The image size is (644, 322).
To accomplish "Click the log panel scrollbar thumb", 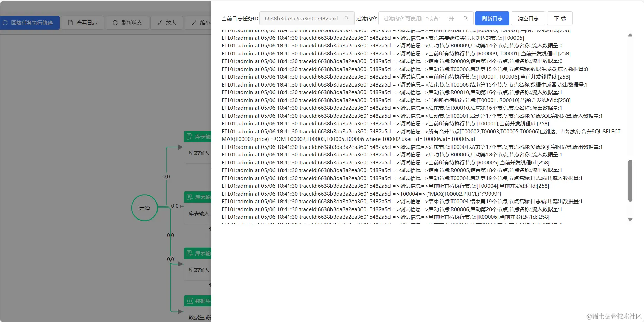I will 630,180.
